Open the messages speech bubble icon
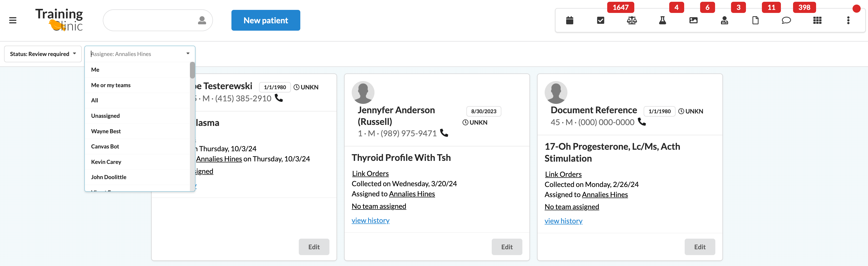This screenshot has width=868, height=266. pos(786,21)
